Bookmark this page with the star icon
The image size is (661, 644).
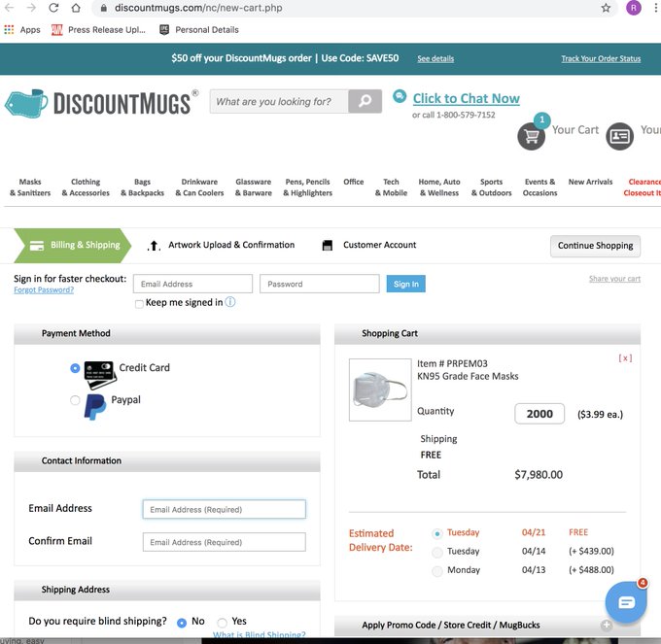tap(606, 8)
